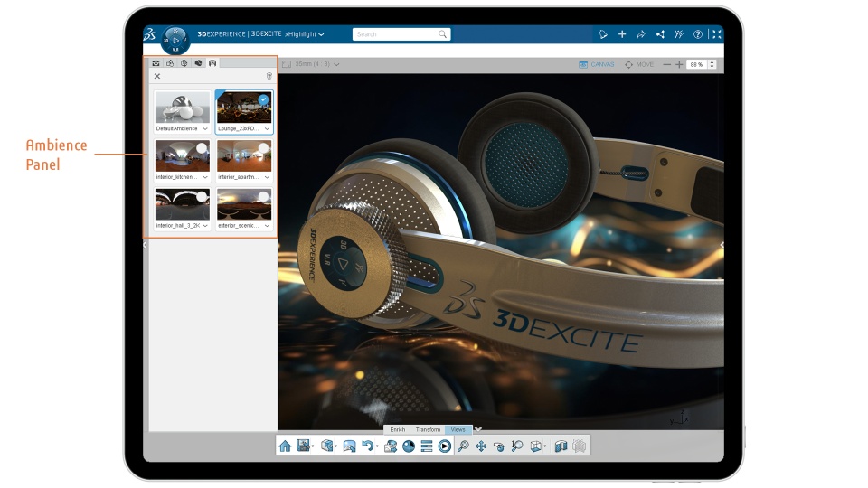Screen dimensions: 868x488
Task: Click the add plus icon in top bar
Action: click(x=622, y=34)
